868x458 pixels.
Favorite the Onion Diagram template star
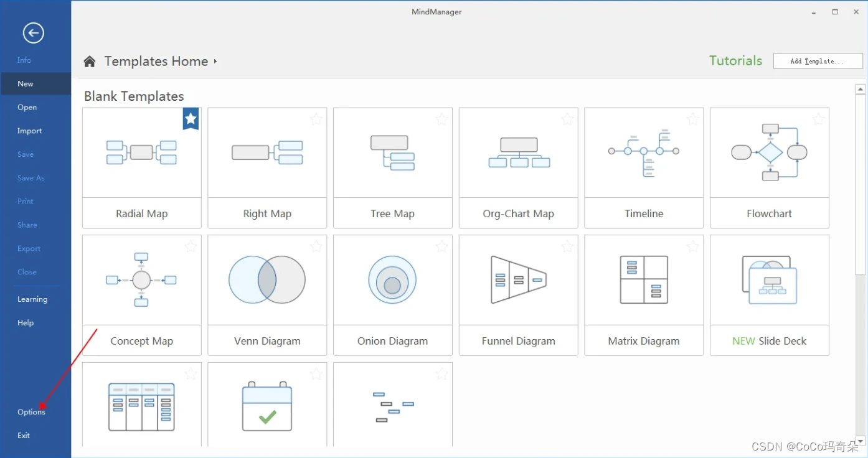[441, 246]
